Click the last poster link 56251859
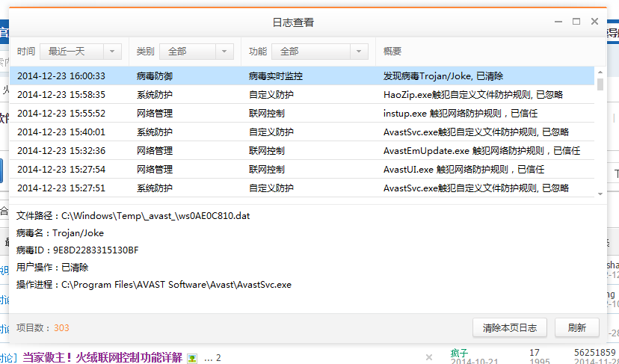619x364 pixels. point(597,353)
